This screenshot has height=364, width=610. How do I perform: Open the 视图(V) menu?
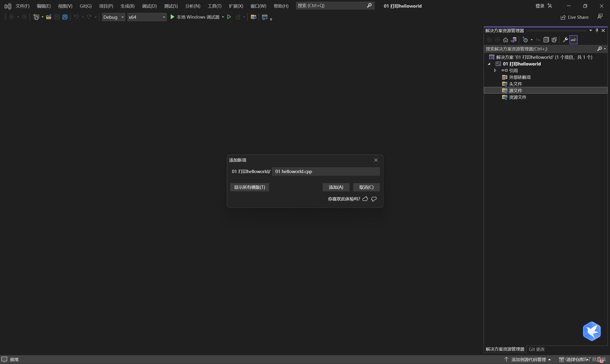[x=65, y=6]
